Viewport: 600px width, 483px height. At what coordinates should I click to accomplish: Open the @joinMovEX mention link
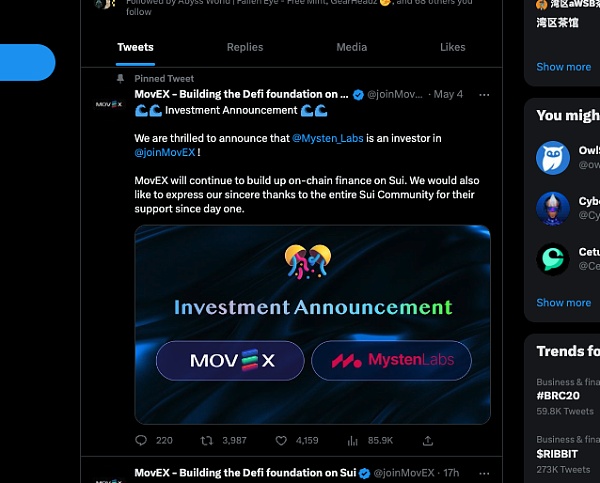pos(165,152)
